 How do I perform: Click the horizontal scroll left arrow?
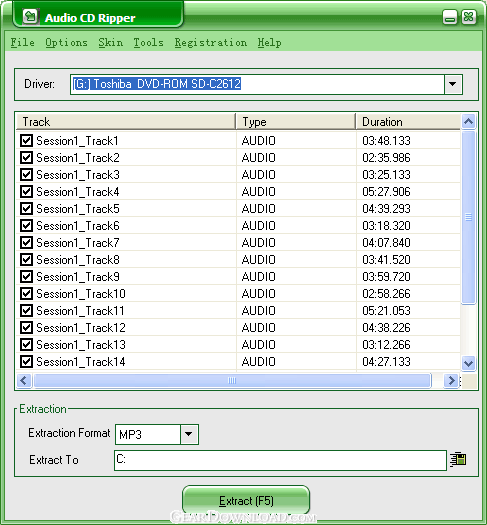[x=24, y=381]
